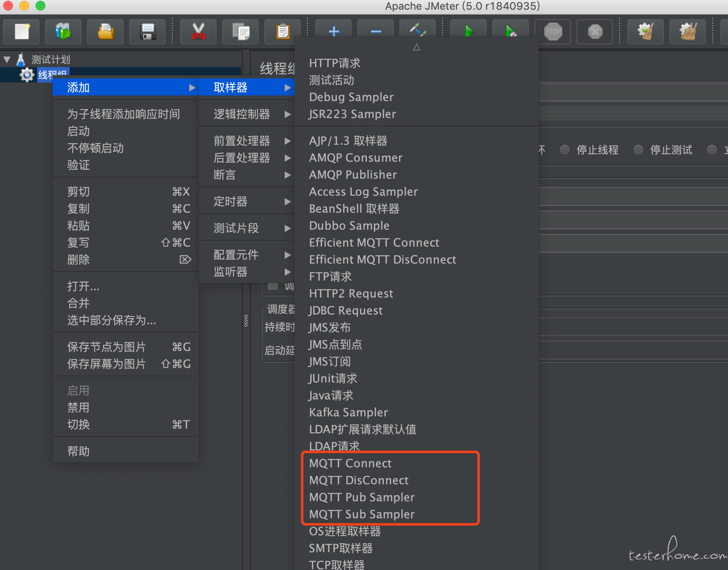Click the vertical panel split divider handle
Image resolution: width=728 pixels, height=570 pixels.
[x=246, y=321]
